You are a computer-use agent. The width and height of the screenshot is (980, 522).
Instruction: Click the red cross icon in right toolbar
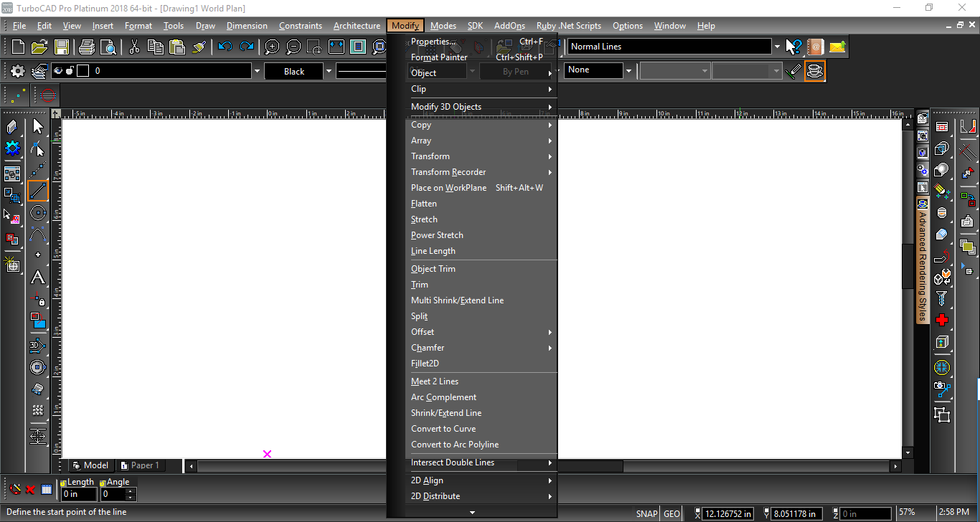(942, 320)
